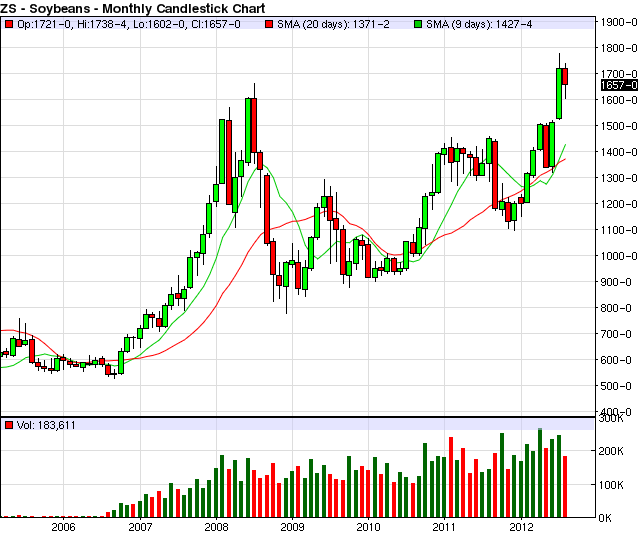Click the tallest green volume bar in 2012
Screen dimensions: 640x536
[x=540, y=473]
